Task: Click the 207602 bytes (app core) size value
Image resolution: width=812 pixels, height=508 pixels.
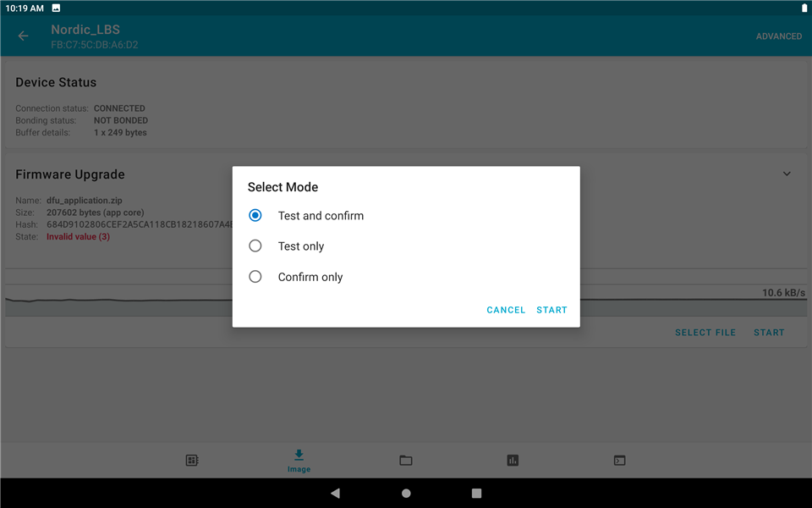Action: pos(96,213)
